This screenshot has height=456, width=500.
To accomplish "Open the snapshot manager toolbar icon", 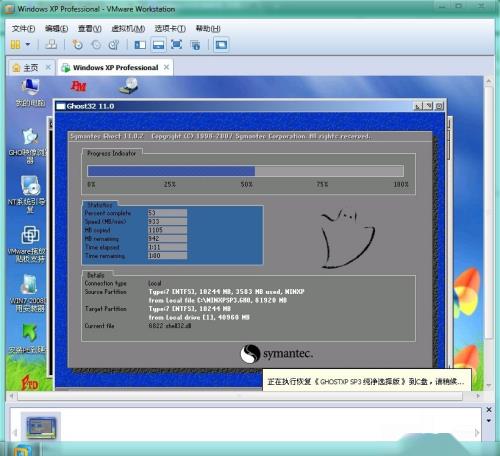I will 114,44.
